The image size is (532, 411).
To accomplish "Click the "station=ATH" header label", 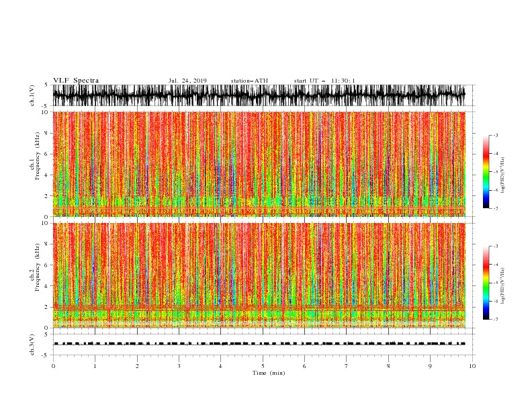I will tap(249, 81).
